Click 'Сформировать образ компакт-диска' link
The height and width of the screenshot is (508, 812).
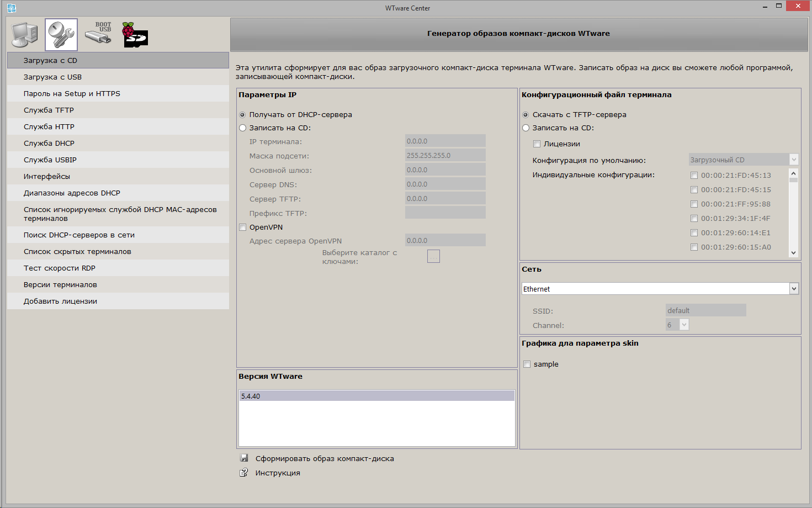[325, 459]
